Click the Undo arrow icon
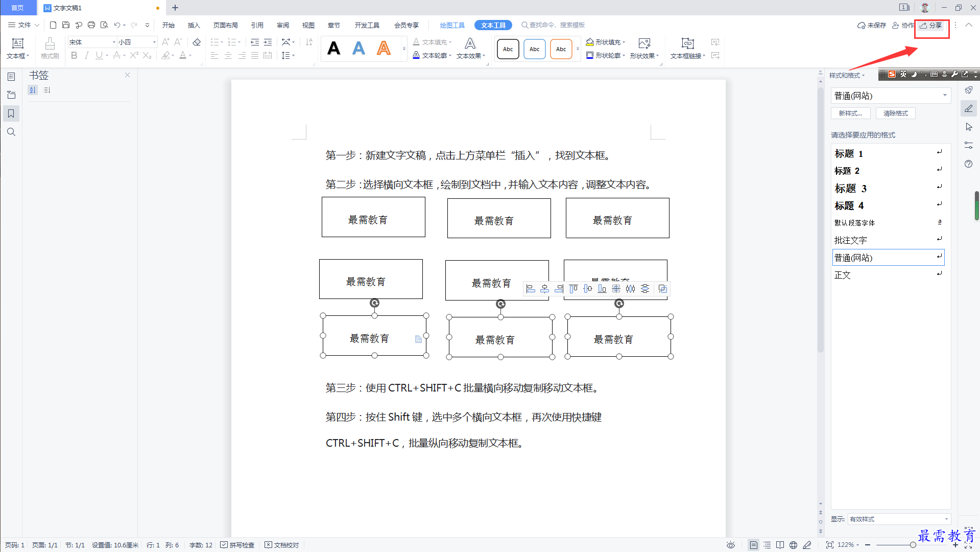 (117, 25)
